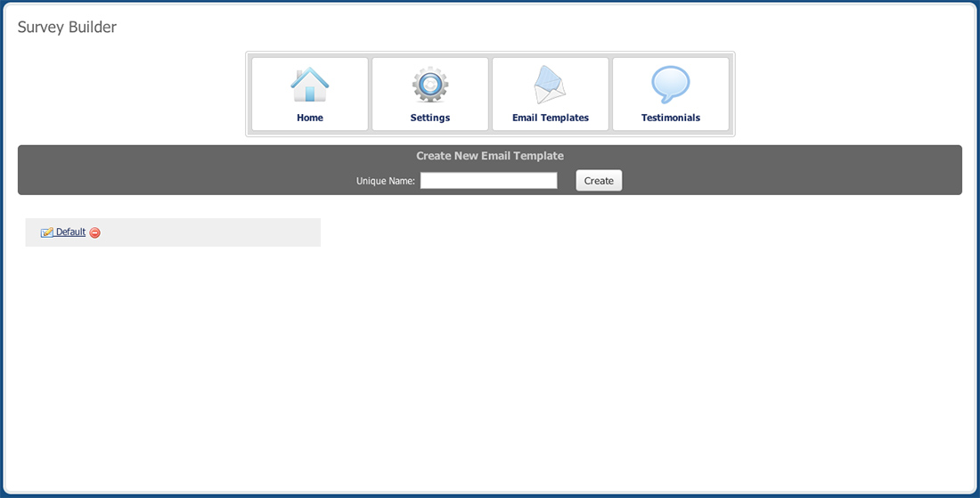This screenshot has height=498, width=980.
Task: Click the blank white area below the template list
Action: 490,374
